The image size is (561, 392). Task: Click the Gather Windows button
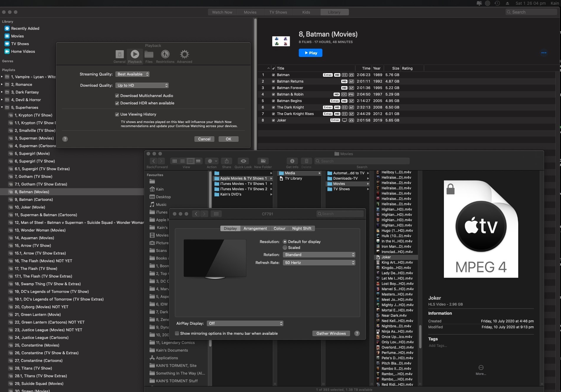click(x=331, y=334)
